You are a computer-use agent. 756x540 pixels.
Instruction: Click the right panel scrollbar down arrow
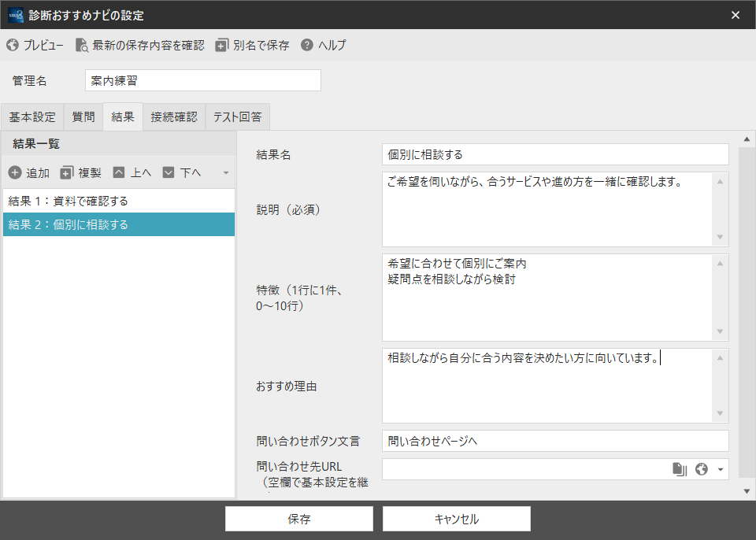[x=747, y=491]
